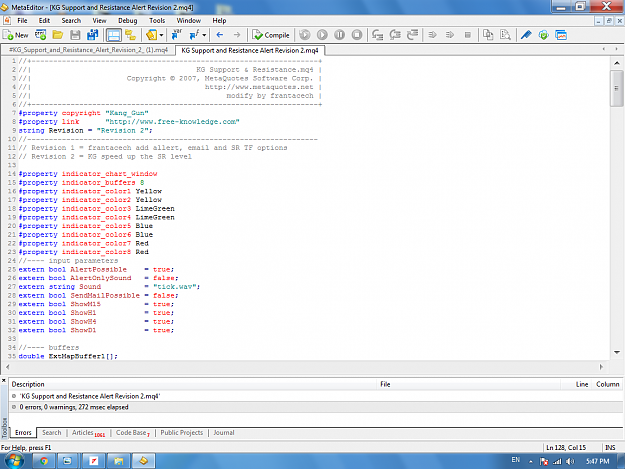Click the Description column header
Screen dimensions: 625x469
pyautogui.click(x=193, y=384)
